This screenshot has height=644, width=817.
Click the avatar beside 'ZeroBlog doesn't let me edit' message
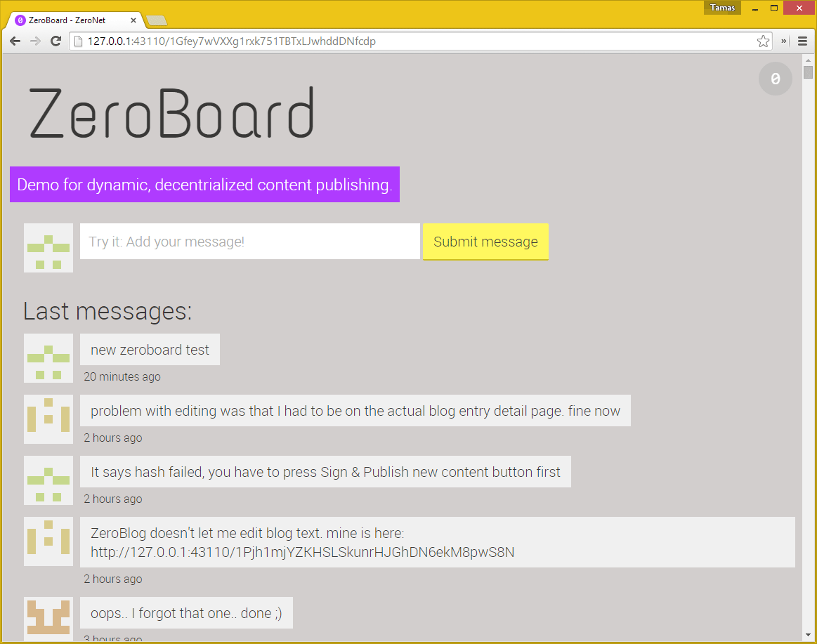pyautogui.click(x=48, y=541)
